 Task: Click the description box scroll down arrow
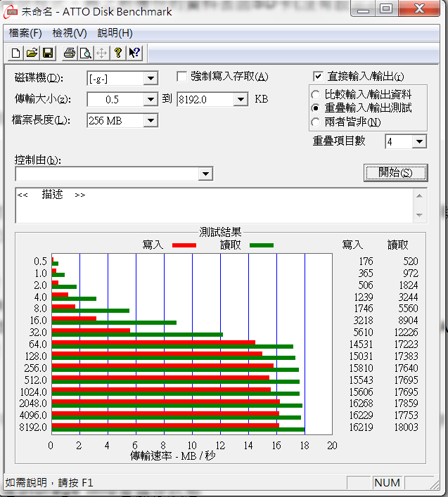click(x=419, y=215)
